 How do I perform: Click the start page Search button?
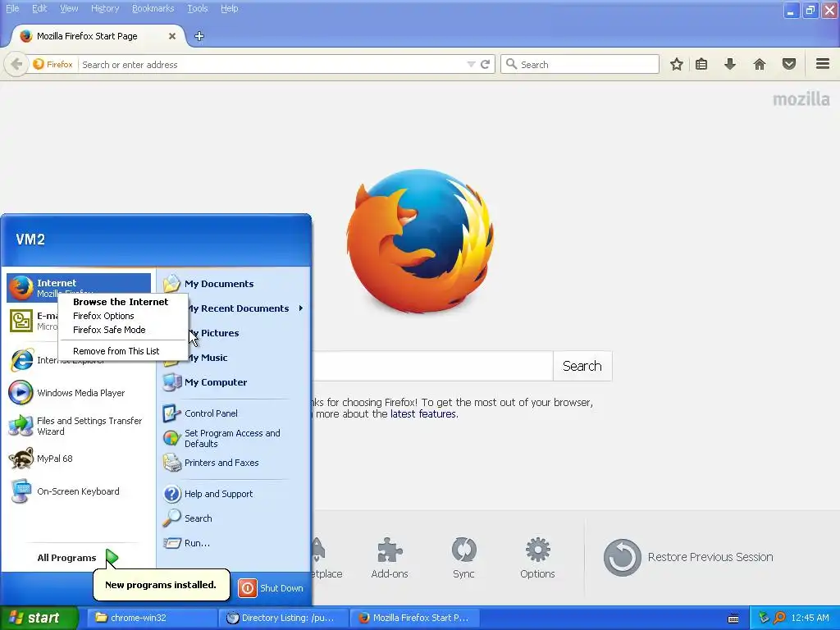click(x=582, y=366)
